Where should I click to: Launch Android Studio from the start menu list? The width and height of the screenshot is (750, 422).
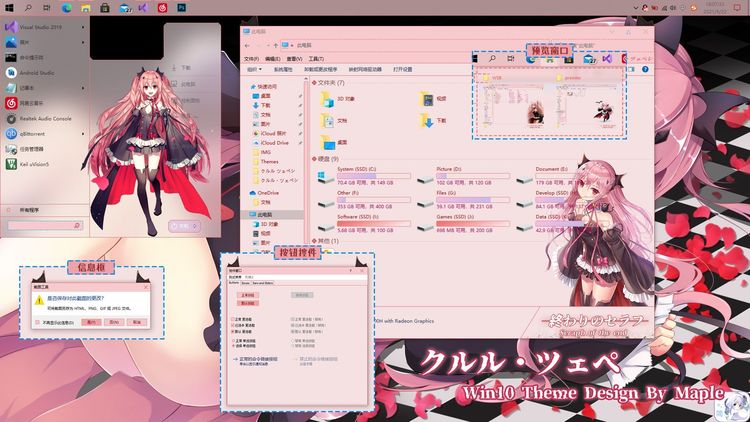(45, 73)
